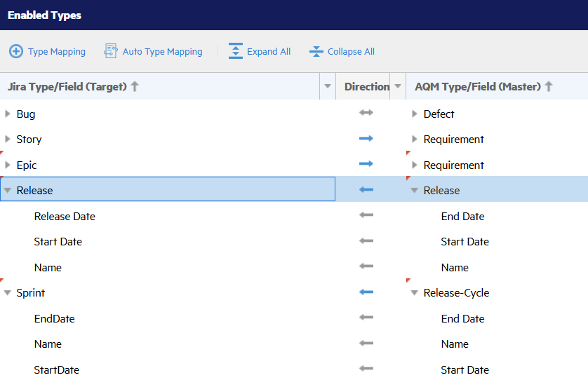The image size is (588, 387).
Task: Expand the Story type row
Action: coord(8,140)
